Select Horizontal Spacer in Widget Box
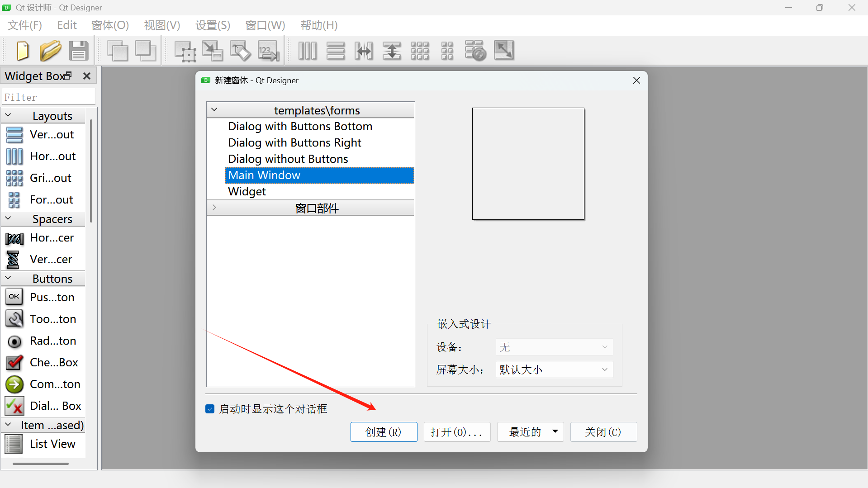 tap(43, 237)
